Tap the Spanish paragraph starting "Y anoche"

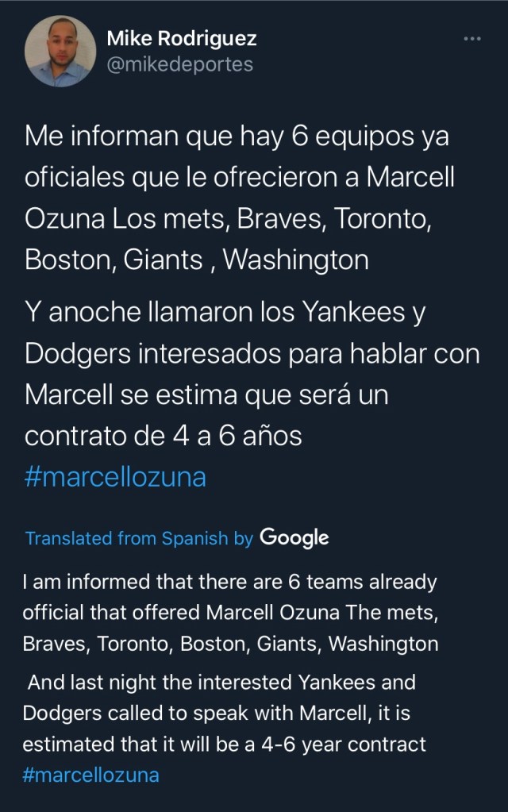coord(238,373)
